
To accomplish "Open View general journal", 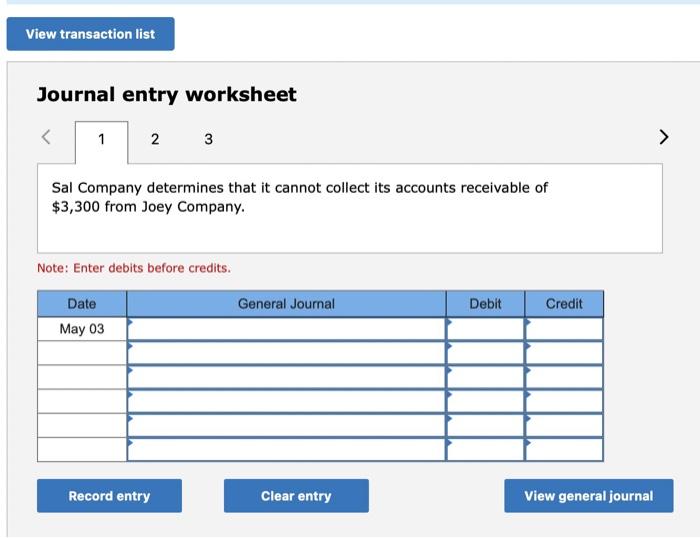I will point(589,496).
